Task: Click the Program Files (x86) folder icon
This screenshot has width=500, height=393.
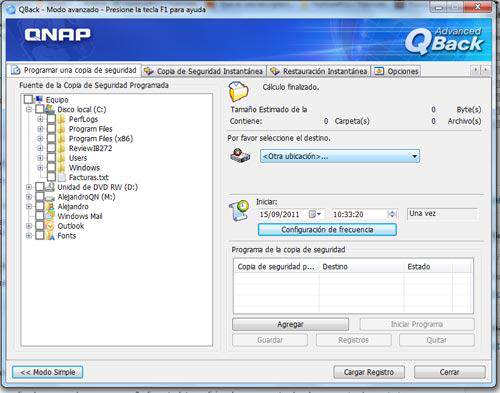Action: [x=61, y=138]
